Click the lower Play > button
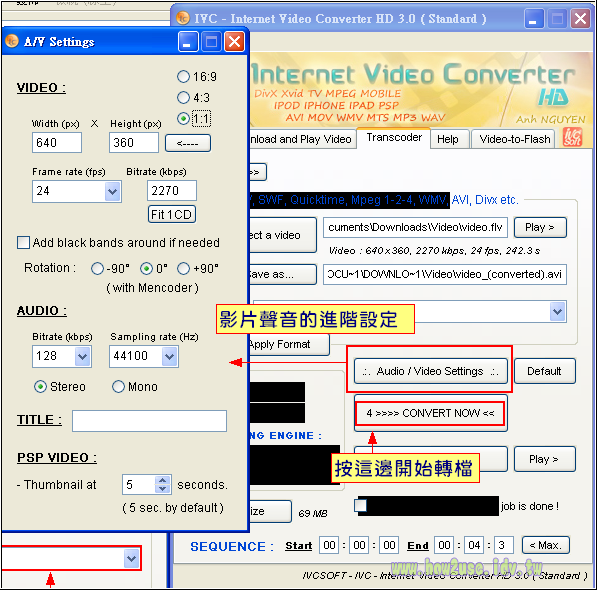This screenshot has height=590, width=597. click(544, 459)
